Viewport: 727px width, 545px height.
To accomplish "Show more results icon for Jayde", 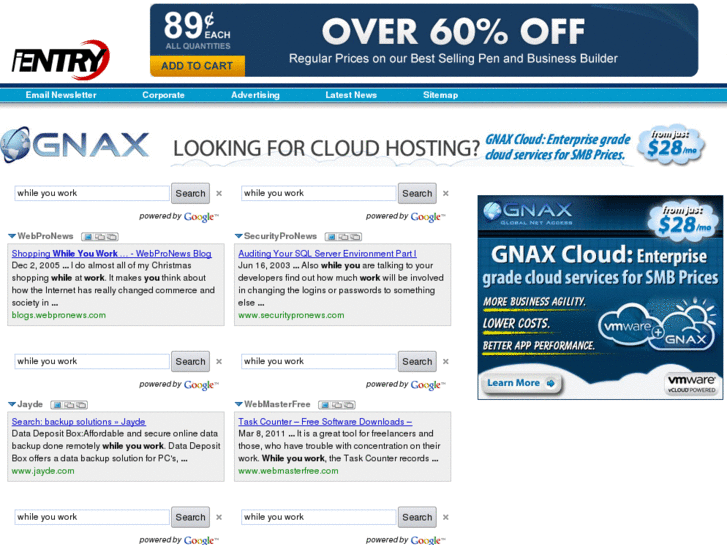I will 69,405.
